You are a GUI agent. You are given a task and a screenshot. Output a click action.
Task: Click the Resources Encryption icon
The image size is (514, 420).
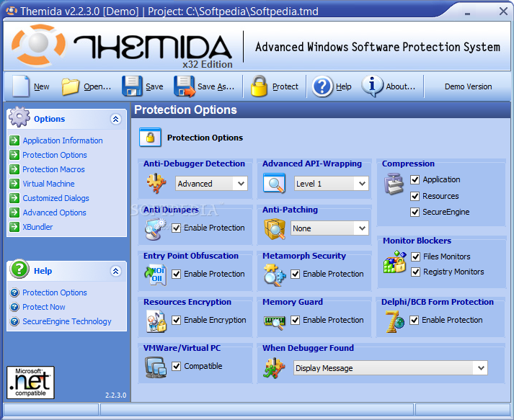[156, 321]
